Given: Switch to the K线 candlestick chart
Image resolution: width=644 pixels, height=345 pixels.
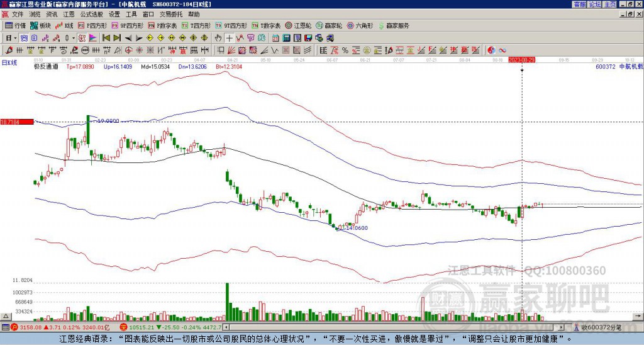Looking at the screenshot, I should tap(64, 25).
